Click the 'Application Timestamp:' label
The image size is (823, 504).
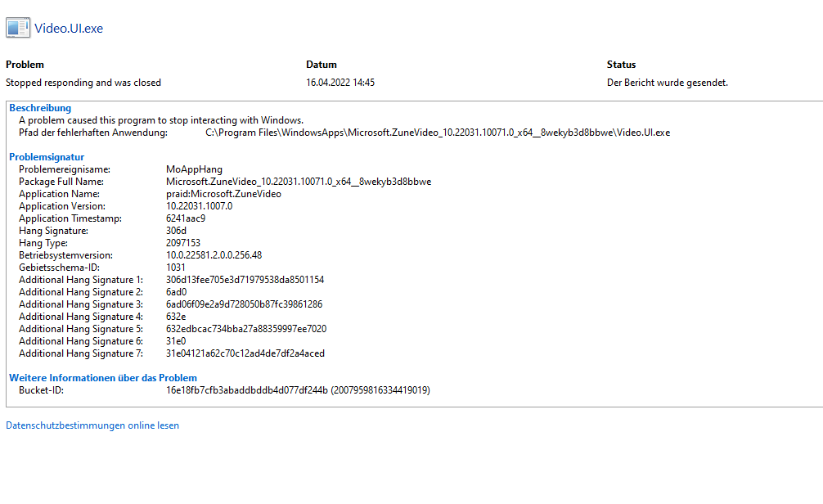tap(70, 218)
